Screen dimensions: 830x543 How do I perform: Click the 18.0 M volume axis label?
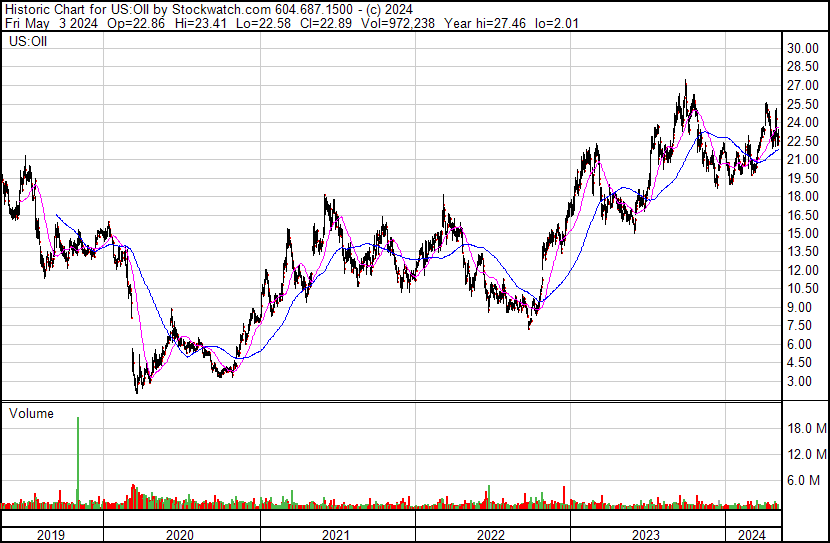tap(807, 428)
